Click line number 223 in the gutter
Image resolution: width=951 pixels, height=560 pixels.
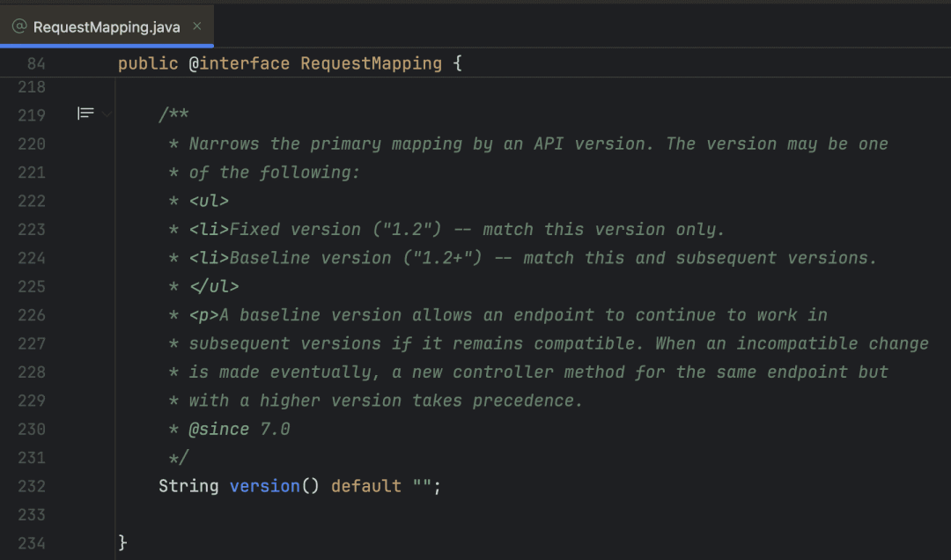point(32,230)
